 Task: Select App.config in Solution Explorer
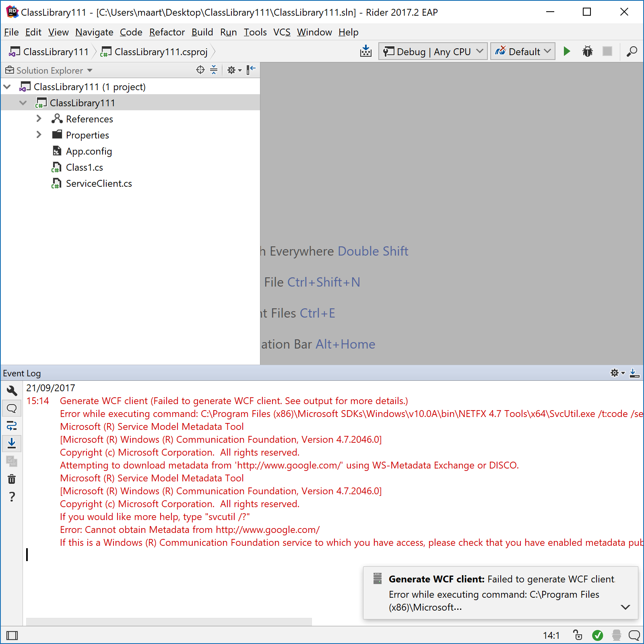pyautogui.click(x=89, y=151)
